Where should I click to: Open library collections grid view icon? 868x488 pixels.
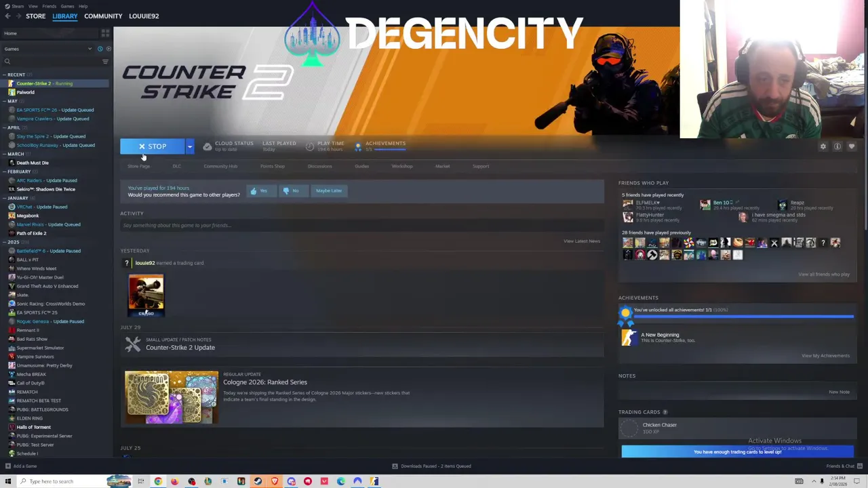tap(105, 33)
